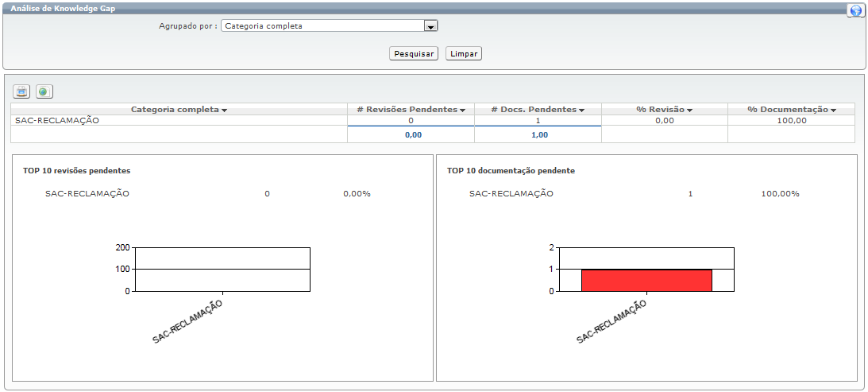Click the globe icon in title bar
The image size is (868, 392).
pyautogui.click(x=855, y=10)
